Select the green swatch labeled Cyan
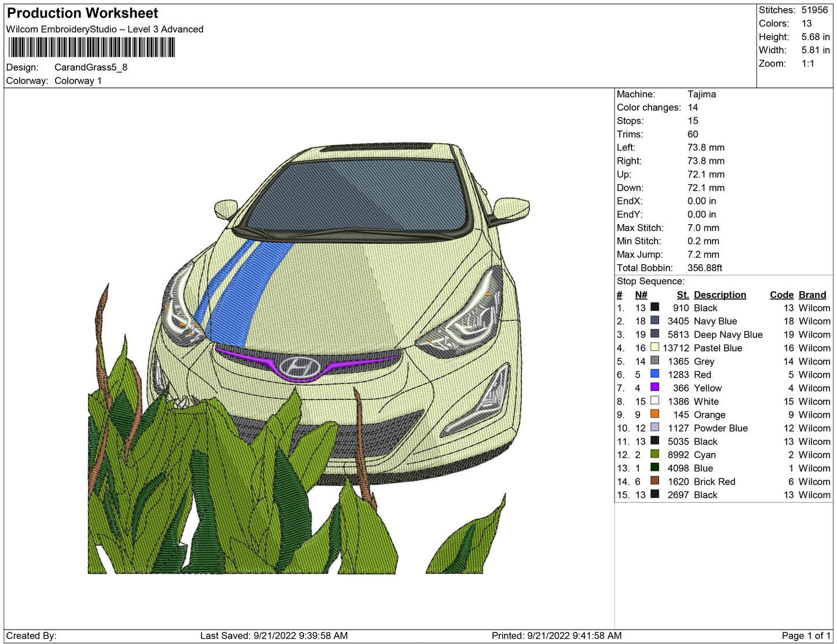The width and height of the screenshot is (837, 644). [655, 453]
